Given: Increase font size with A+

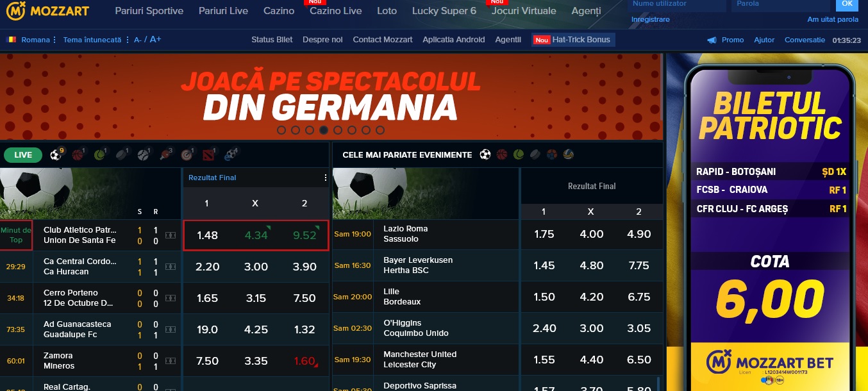Looking at the screenshot, I should tap(156, 40).
